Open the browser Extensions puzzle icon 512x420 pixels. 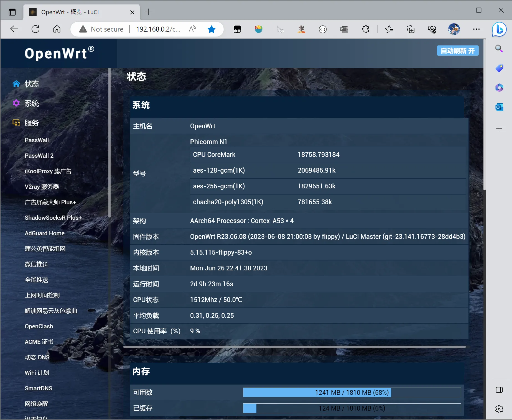tap(365, 29)
